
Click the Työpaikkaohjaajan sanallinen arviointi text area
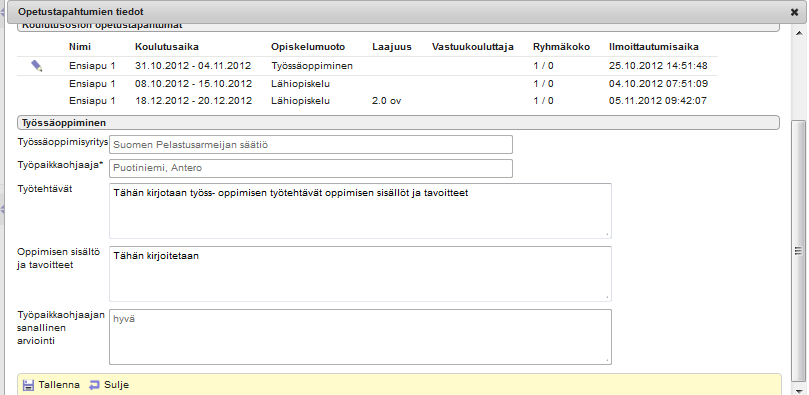(360, 337)
